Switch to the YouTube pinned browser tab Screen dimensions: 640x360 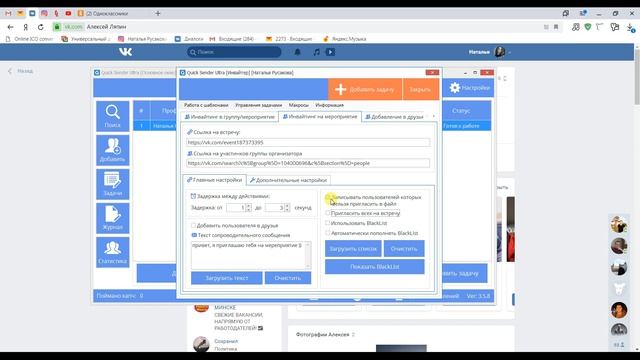(x=68, y=13)
